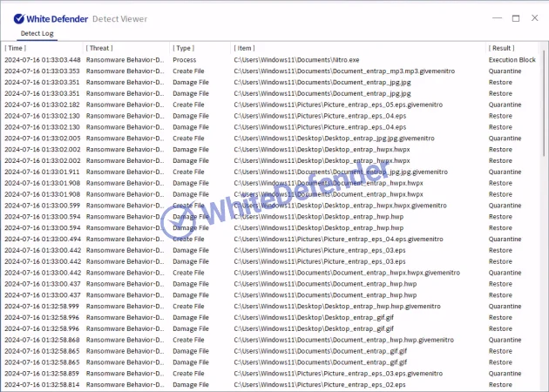Click the White Defender shield logo icon

tap(18, 18)
